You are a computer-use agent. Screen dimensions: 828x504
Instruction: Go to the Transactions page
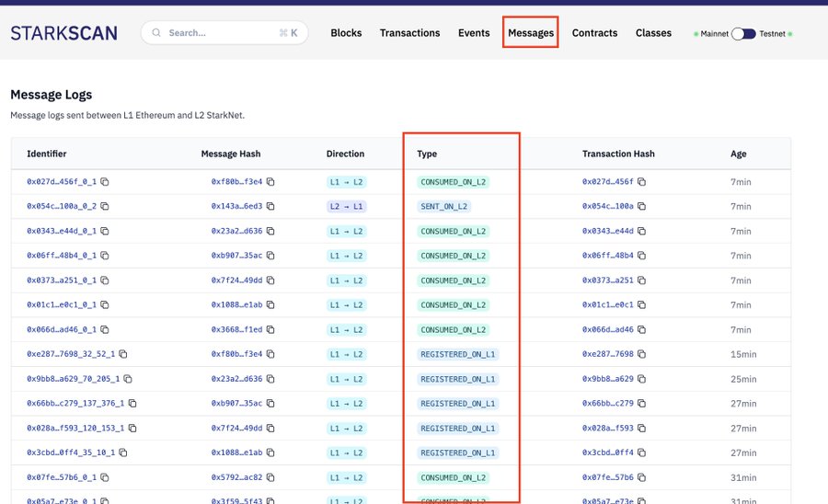click(409, 33)
